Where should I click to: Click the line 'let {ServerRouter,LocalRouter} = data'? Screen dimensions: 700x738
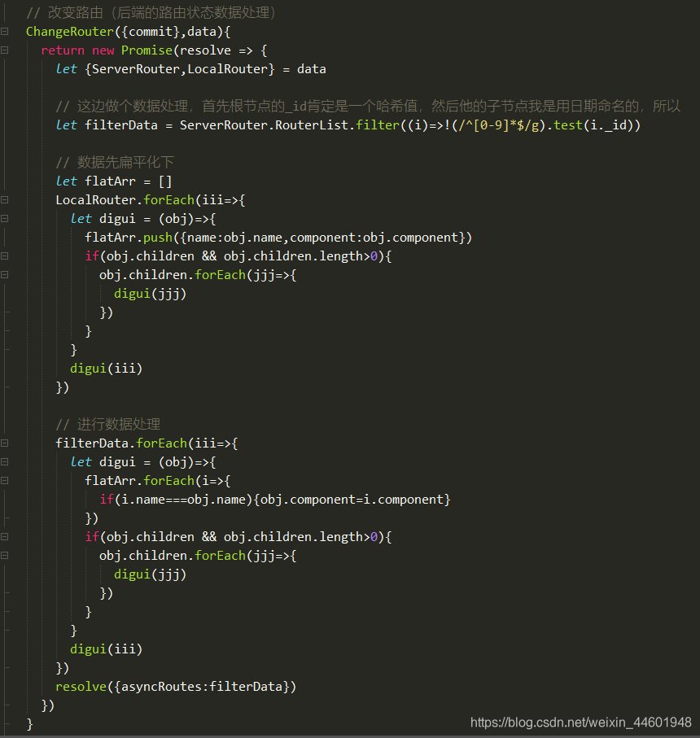coord(190,69)
